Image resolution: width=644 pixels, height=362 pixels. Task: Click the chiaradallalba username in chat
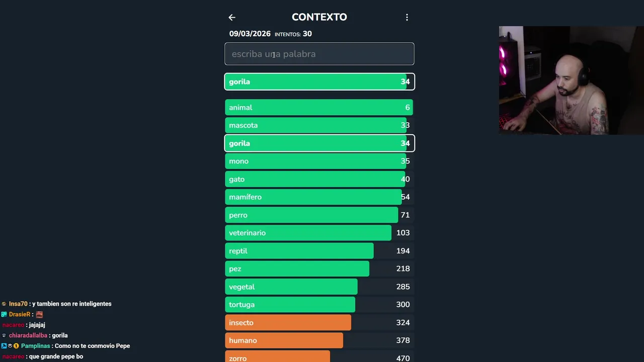(28, 335)
